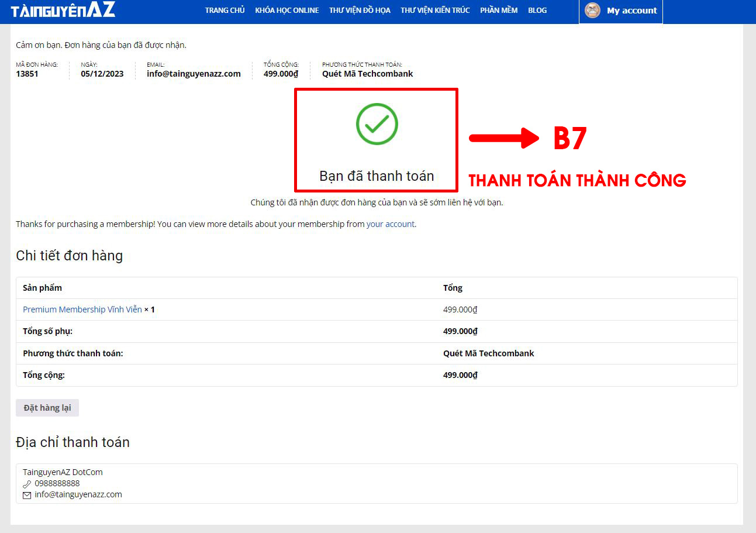Open the Trang chủ menu item
Viewport: 756px width, 533px height.
pos(225,11)
